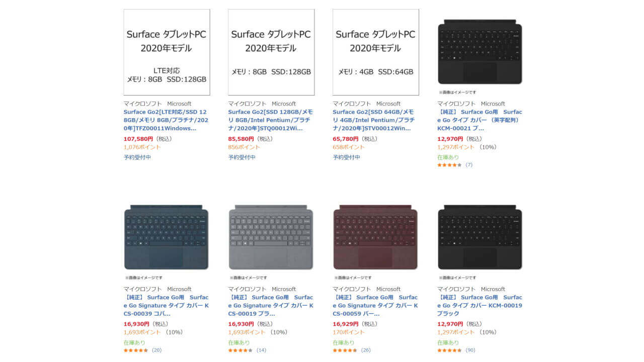644x362 pixels.
Task: Open the KCM-00019 black cover link
Action: (479, 306)
